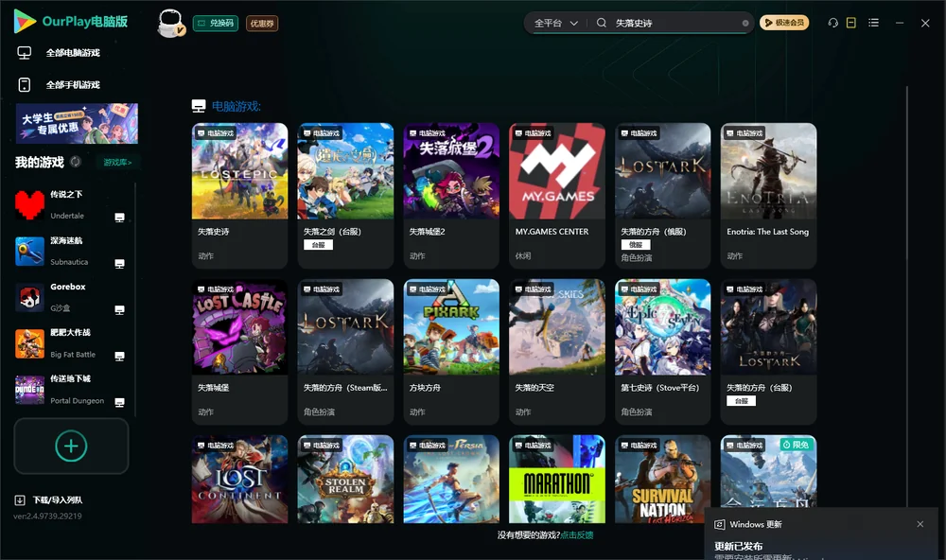Image resolution: width=946 pixels, height=560 pixels.
Task: Click the 电脑游戏: section heading
Action: point(236,106)
